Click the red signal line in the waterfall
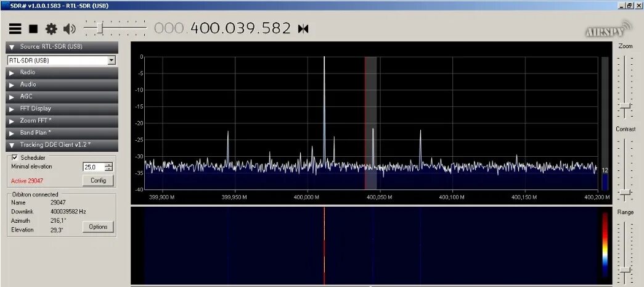The width and height of the screenshot is (644, 287). click(x=324, y=246)
